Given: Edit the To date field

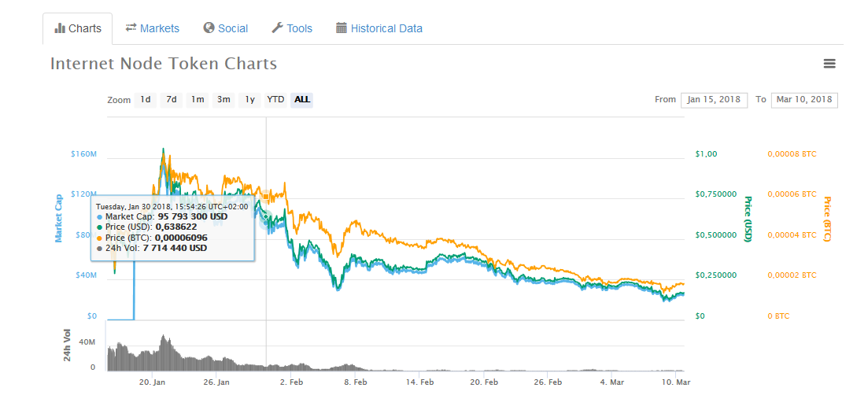Looking at the screenshot, I should pos(804,100).
